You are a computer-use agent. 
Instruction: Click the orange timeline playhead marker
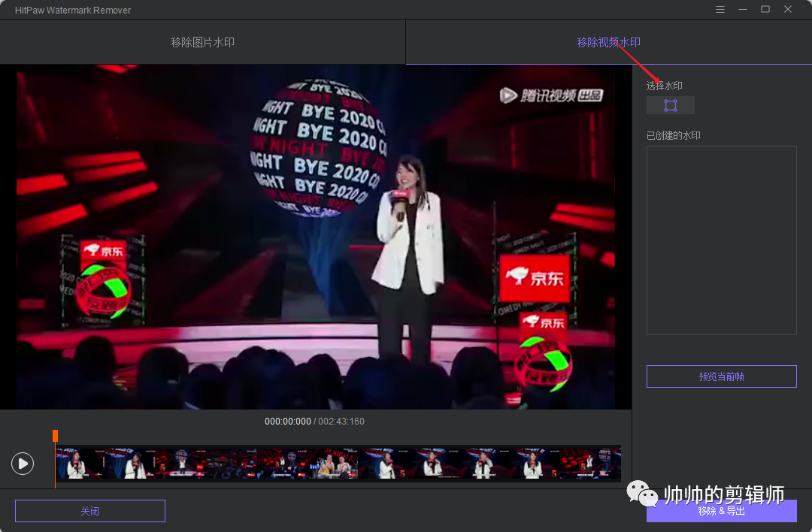[x=55, y=436]
